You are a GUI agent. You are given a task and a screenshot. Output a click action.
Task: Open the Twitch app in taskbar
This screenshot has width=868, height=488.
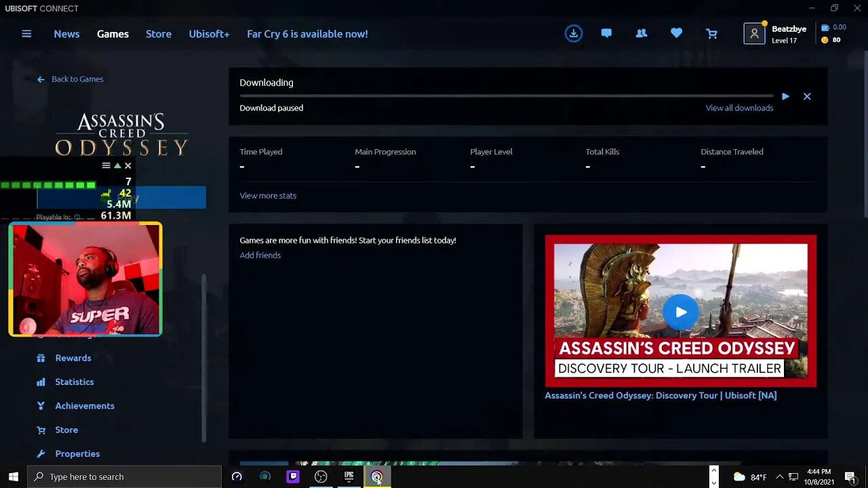(x=293, y=476)
